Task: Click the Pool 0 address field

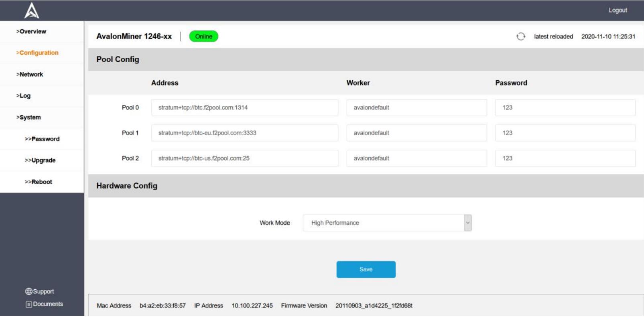Action: click(244, 108)
